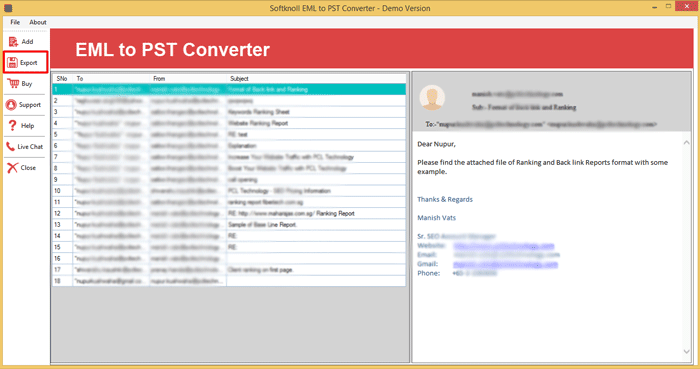Select the 'Keywords Ranking Sheet' email row
The image size is (700, 369).
point(229,112)
